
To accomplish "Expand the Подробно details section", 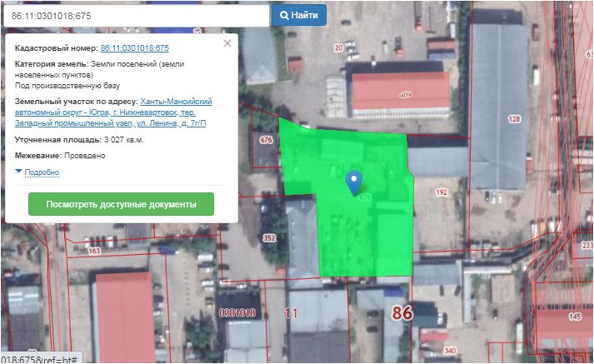I will 42,172.
